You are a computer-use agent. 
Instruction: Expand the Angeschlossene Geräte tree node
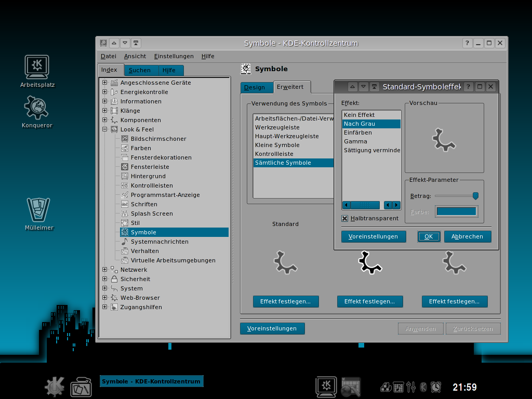click(105, 83)
